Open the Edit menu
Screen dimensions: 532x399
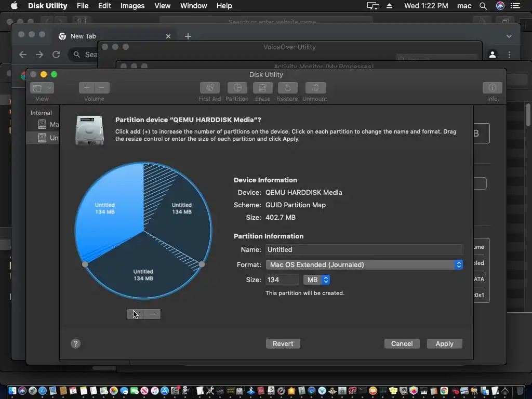[104, 6]
